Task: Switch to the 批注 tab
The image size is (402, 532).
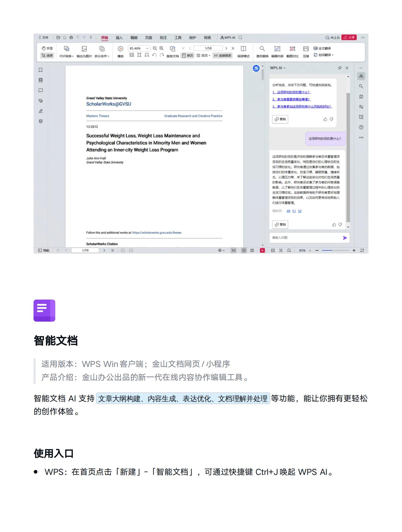Action: pyautogui.click(x=163, y=38)
